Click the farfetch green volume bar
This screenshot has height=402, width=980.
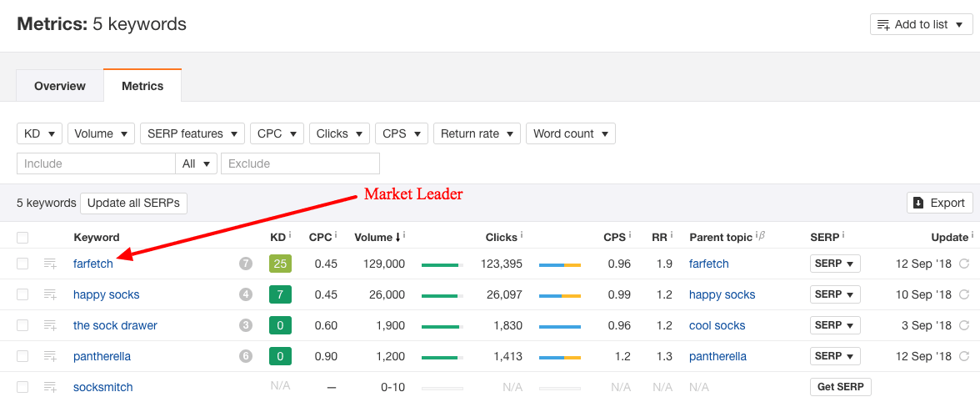pyautogui.click(x=442, y=264)
